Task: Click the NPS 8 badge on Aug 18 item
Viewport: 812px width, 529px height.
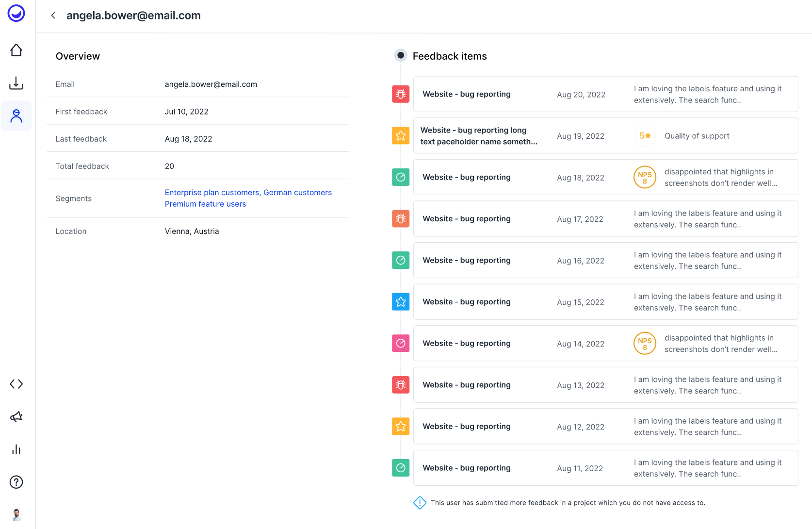Action: [645, 178]
